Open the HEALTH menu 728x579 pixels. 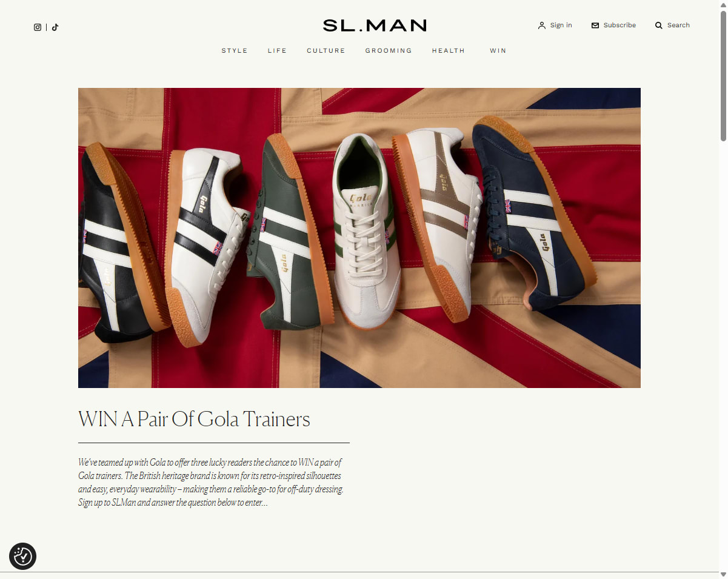(449, 51)
